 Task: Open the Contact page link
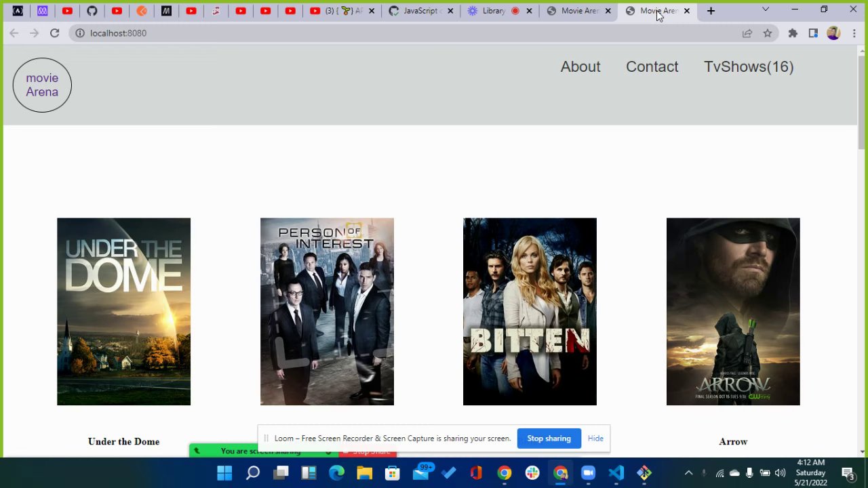coord(652,66)
